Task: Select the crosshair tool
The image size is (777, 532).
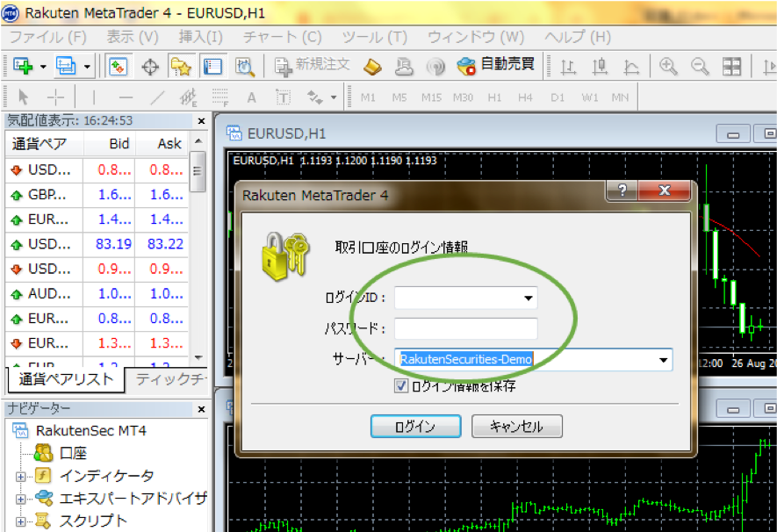Action: pos(55,97)
